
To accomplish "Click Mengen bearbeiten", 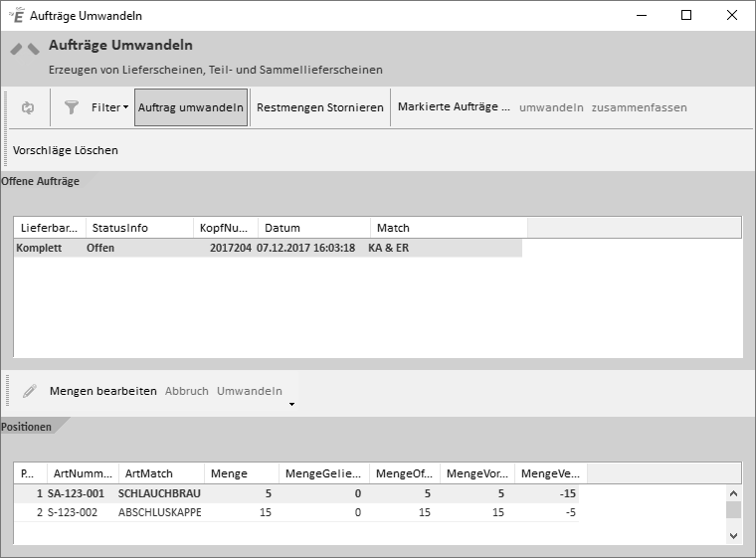I will tap(103, 391).
